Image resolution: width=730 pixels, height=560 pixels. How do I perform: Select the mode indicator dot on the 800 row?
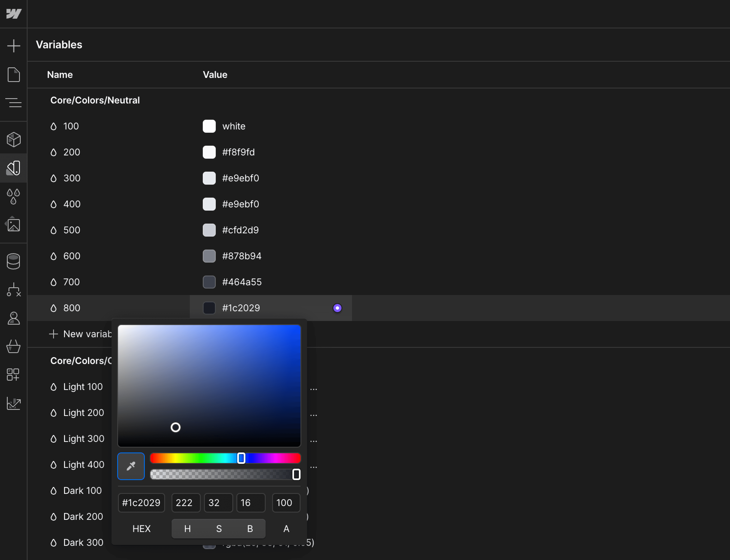(x=337, y=308)
